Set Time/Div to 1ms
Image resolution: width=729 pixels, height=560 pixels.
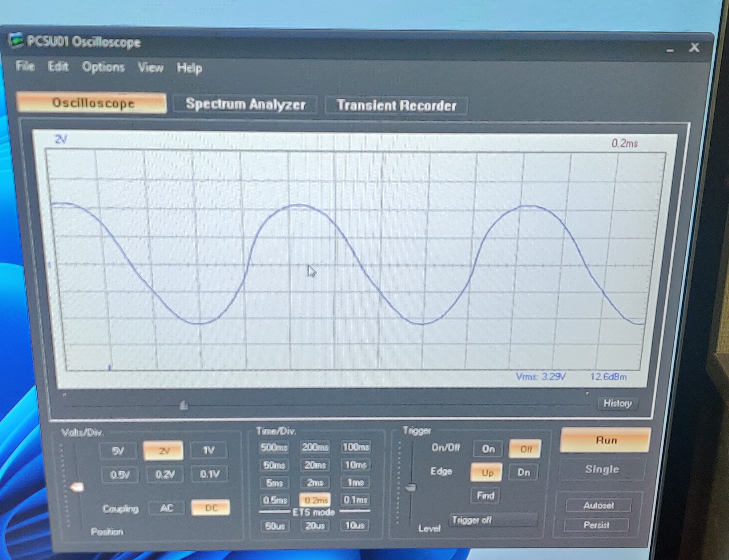click(x=355, y=482)
